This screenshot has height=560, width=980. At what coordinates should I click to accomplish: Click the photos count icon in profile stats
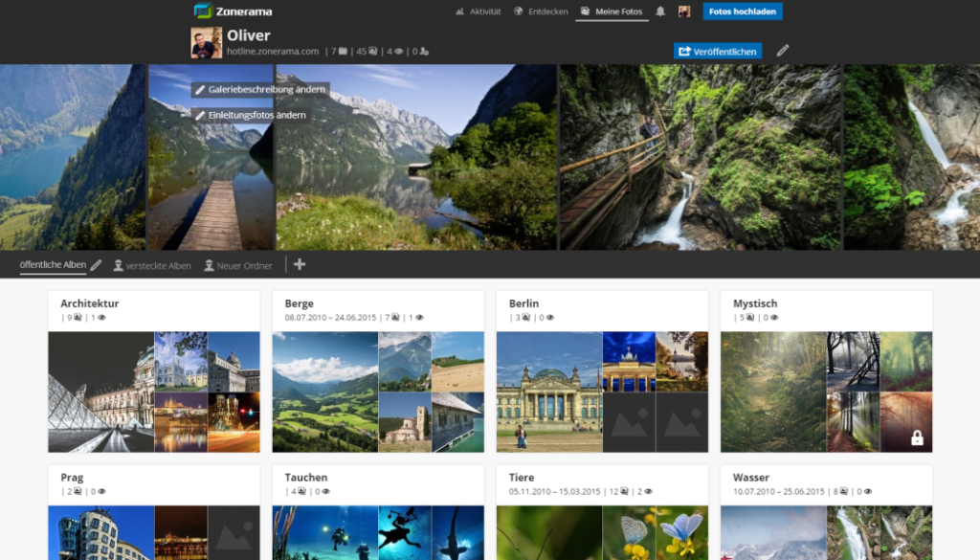(373, 52)
